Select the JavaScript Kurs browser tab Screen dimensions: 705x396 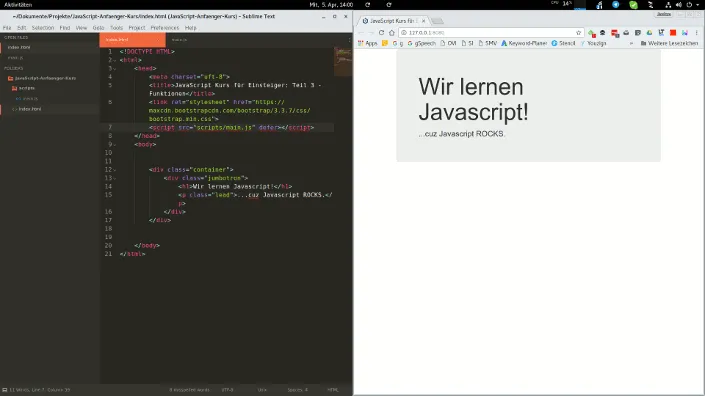(393, 21)
